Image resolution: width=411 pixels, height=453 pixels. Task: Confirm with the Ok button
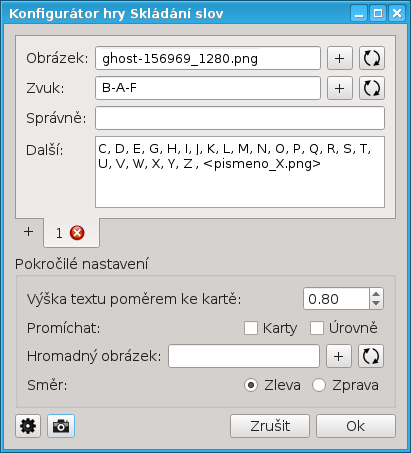coord(356,426)
